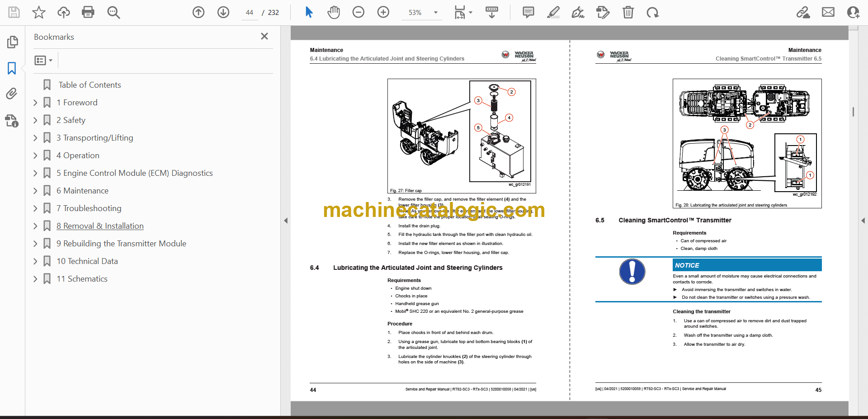Collapse the left navigation pane arrow
Viewport: 868px width, 419px height.
pos(286,221)
